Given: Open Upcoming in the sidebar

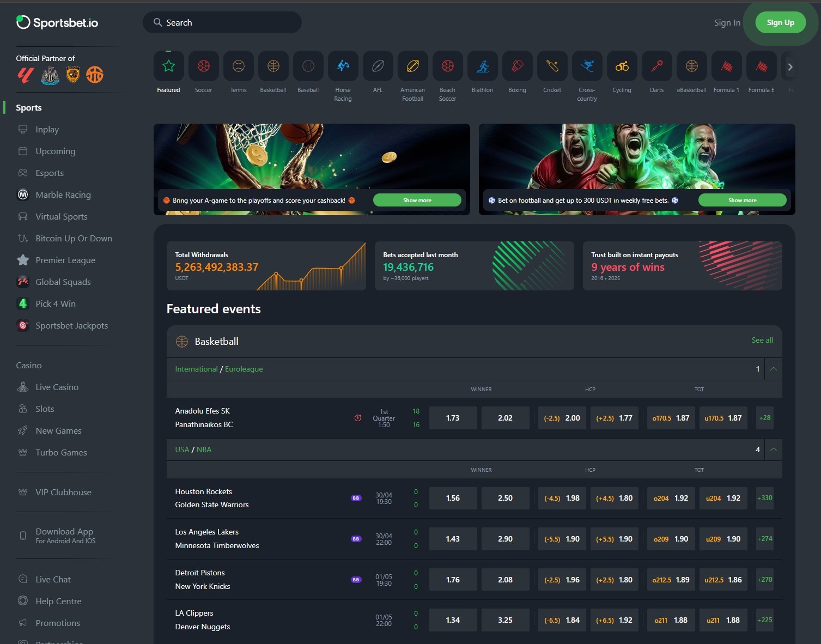Looking at the screenshot, I should [x=55, y=151].
